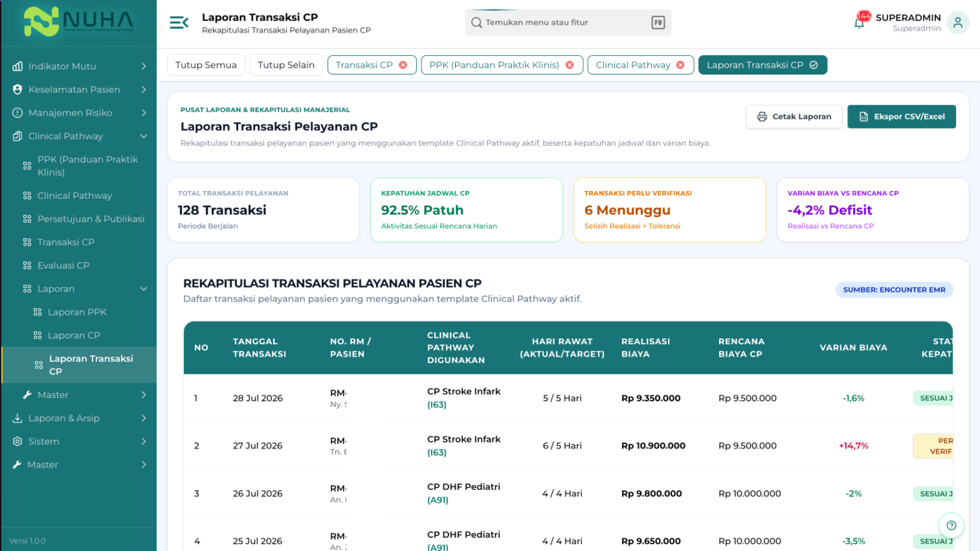Screen dimensions: 980x551
Task: Collapse the Laporan submenu chevron
Action: 144,289
